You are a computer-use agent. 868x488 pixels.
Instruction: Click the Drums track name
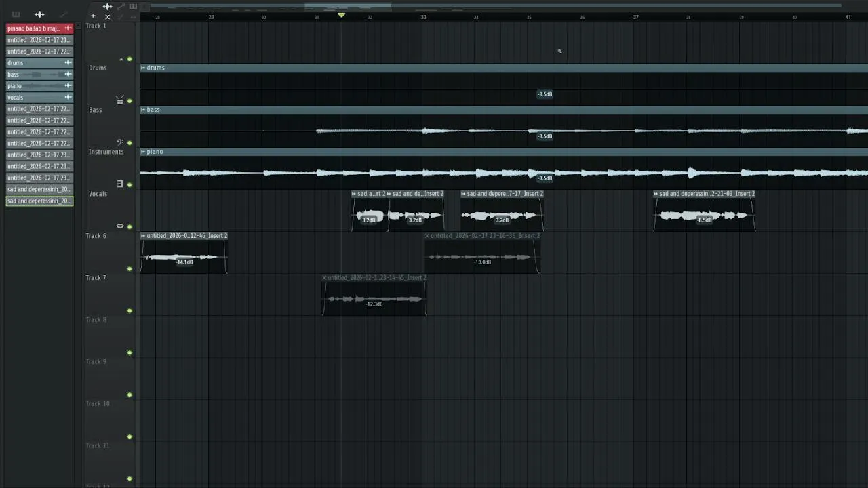[x=98, y=68]
